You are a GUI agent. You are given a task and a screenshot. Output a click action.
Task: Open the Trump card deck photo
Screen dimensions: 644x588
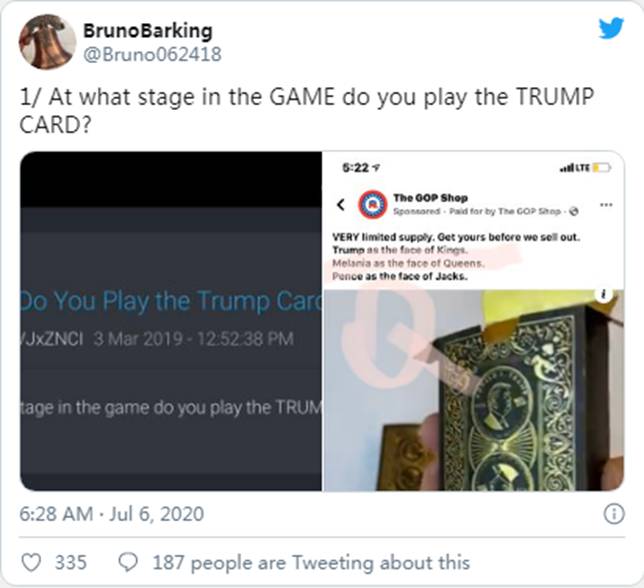click(474, 390)
